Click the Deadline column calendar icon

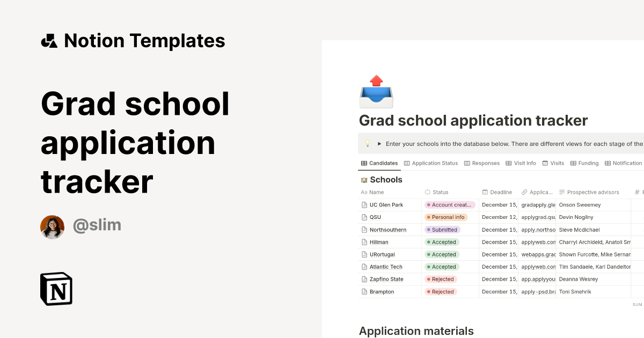point(485,192)
